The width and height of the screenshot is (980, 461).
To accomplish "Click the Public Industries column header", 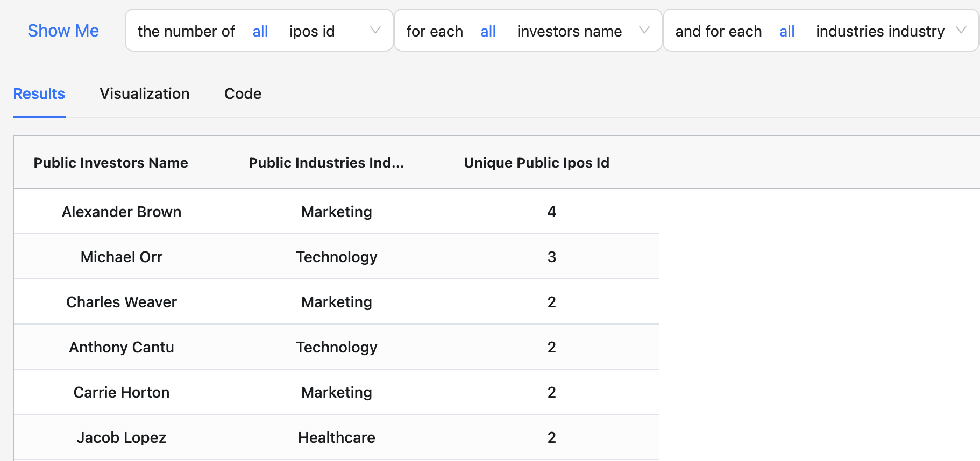I will click(x=326, y=163).
